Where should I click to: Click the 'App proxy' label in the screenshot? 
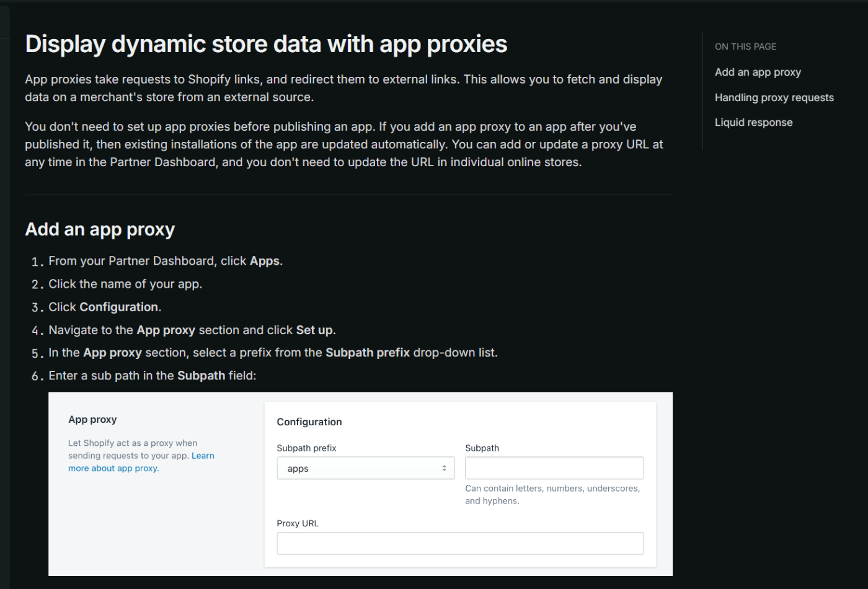(x=92, y=419)
